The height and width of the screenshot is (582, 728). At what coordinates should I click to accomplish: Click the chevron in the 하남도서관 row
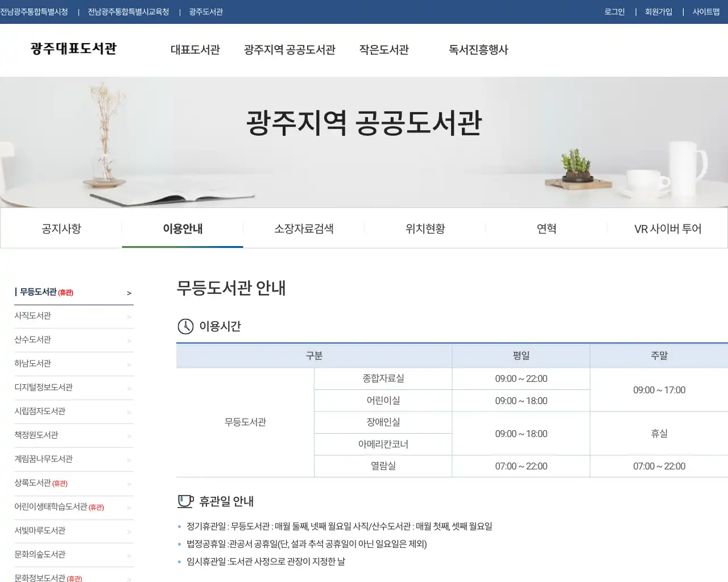tap(129, 365)
